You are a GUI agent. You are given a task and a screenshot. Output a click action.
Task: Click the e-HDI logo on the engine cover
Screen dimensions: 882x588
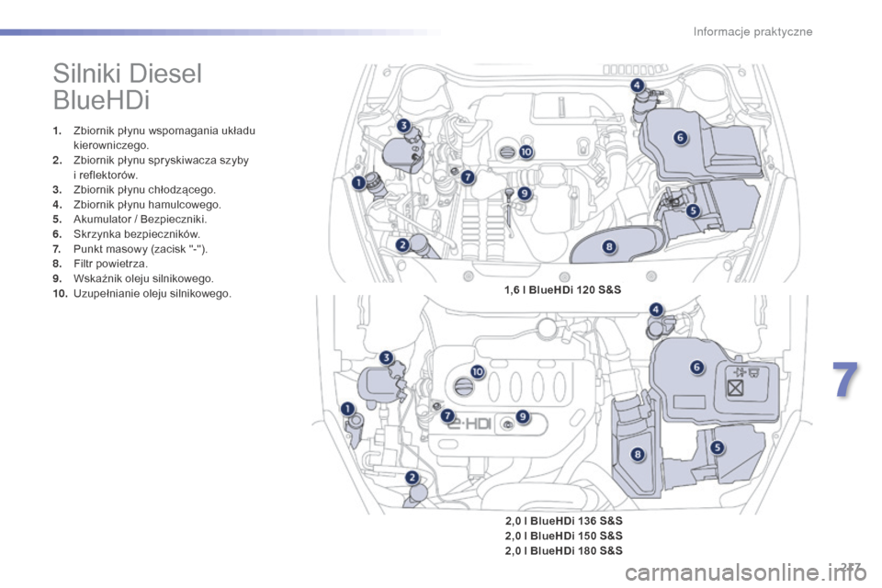(469, 424)
